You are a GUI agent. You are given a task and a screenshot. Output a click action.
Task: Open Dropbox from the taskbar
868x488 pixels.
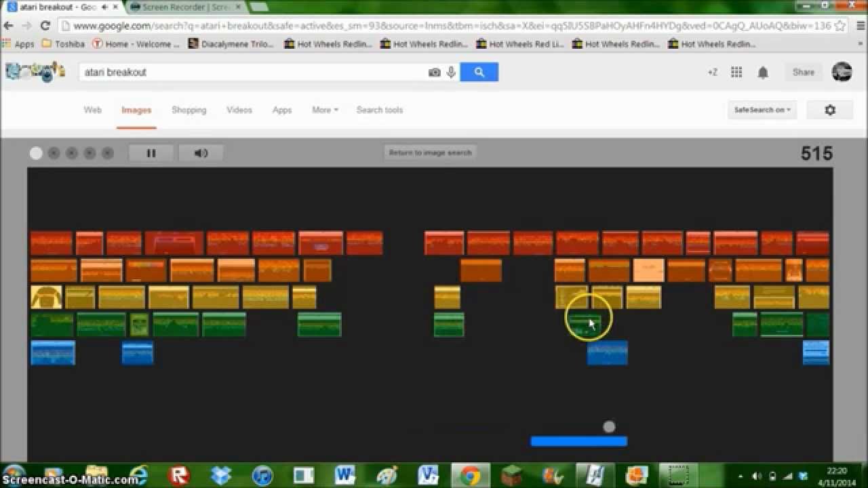coord(221,475)
